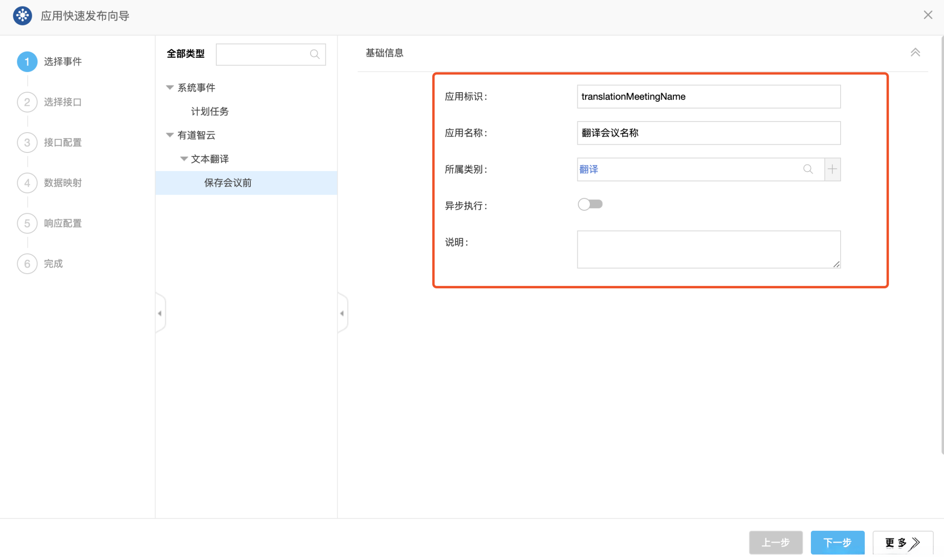Click plus icon to add category
The image size is (944, 560).
tap(832, 169)
